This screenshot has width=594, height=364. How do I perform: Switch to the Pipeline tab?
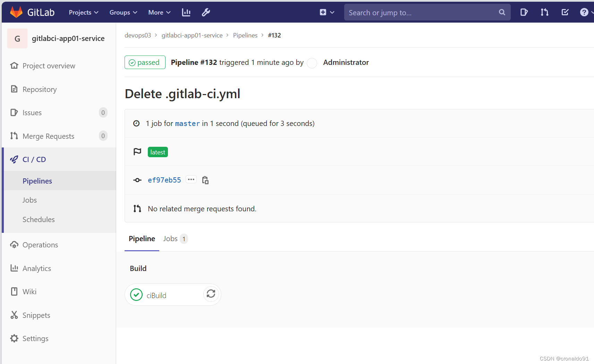142,239
